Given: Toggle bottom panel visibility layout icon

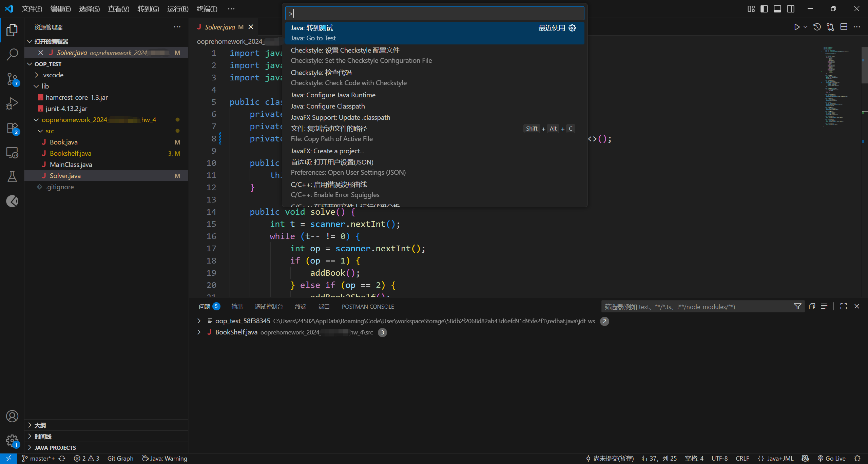Looking at the screenshot, I should click(777, 9).
